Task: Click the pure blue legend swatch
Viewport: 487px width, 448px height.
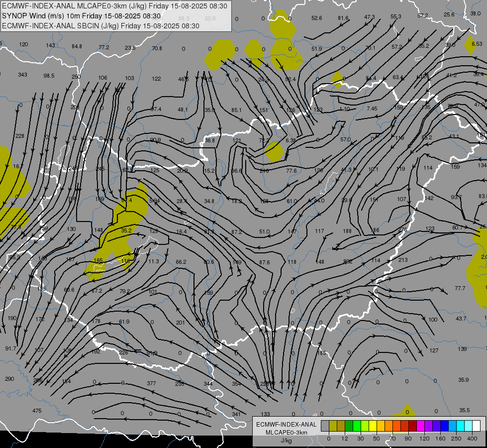Action: [x=444, y=426]
